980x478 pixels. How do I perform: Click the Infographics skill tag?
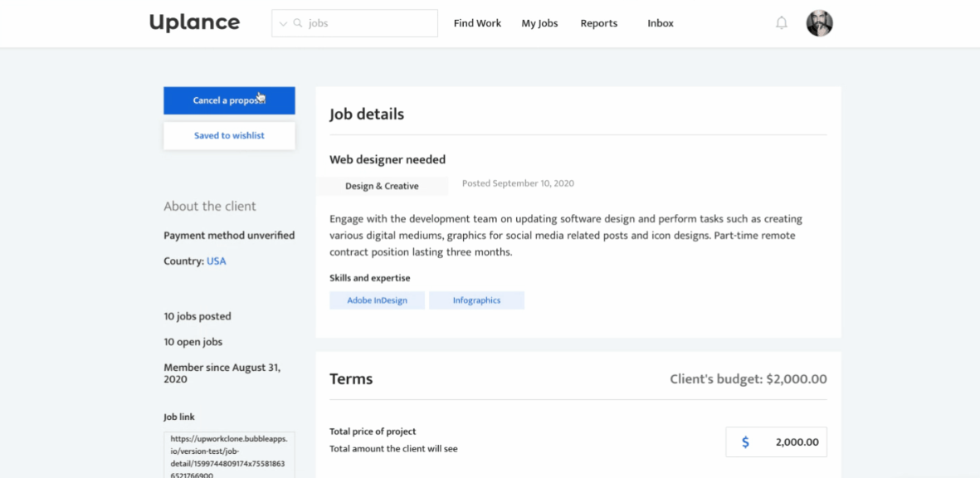pyautogui.click(x=476, y=300)
